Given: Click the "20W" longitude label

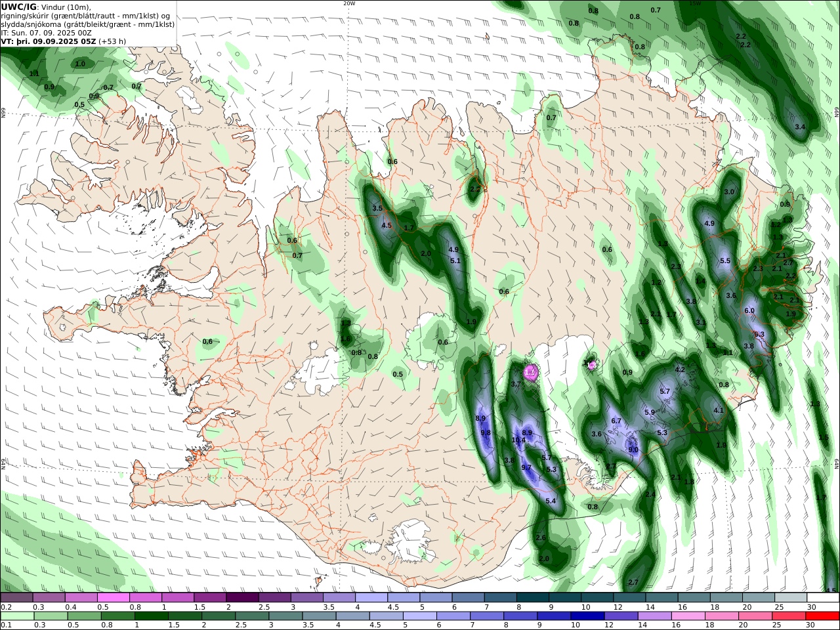Looking at the screenshot, I should point(349,3).
